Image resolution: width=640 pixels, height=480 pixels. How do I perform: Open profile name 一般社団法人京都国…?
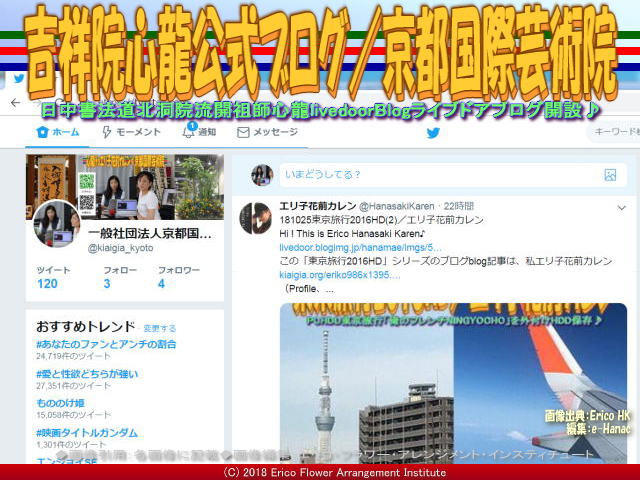coord(149,234)
